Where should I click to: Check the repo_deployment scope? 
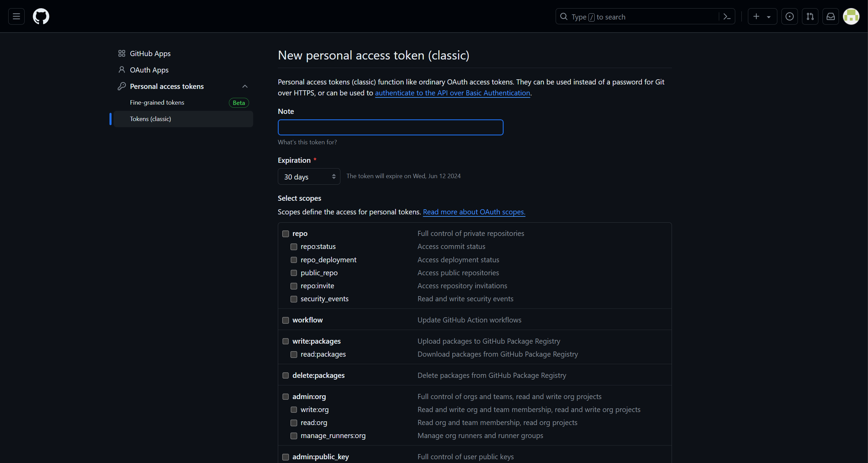coord(294,260)
